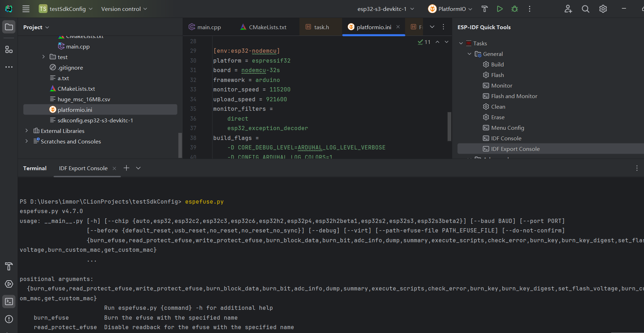Viewport: 644px width, 333px height.
Task: Select platformio.ini in project tree
Action: point(100,110)
